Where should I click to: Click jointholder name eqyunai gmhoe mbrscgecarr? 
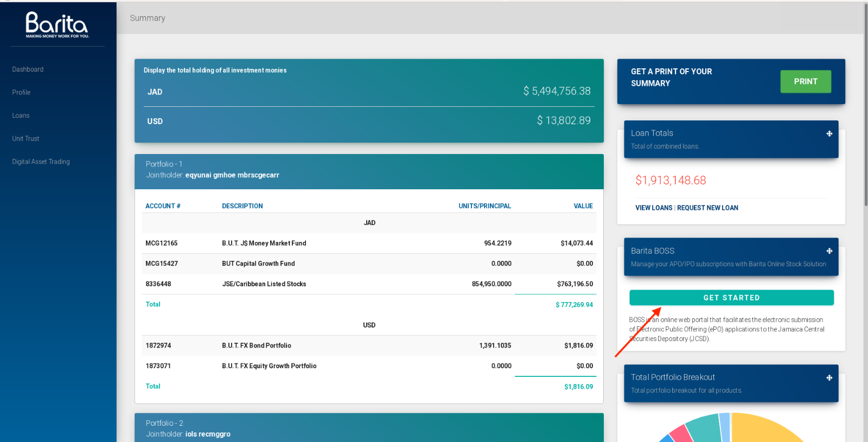click(232, 175)
